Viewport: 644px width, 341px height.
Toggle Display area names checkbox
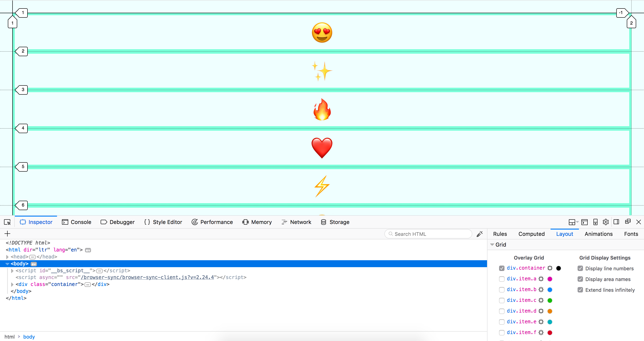581,279
